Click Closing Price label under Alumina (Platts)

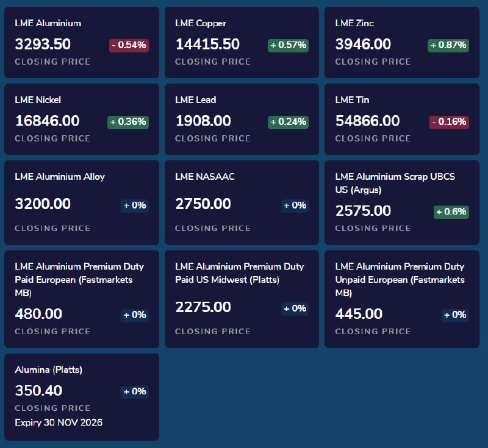tap(52, 408)
